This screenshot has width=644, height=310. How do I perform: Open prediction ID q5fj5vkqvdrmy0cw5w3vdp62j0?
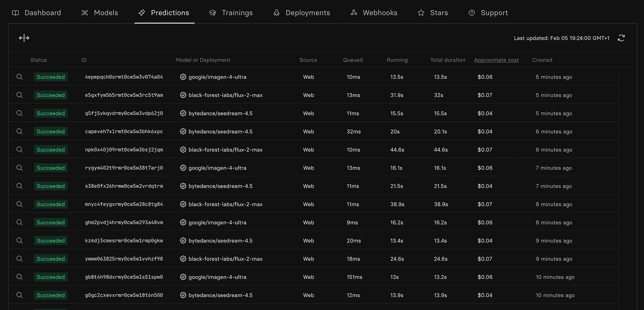(x=124, y=113)
